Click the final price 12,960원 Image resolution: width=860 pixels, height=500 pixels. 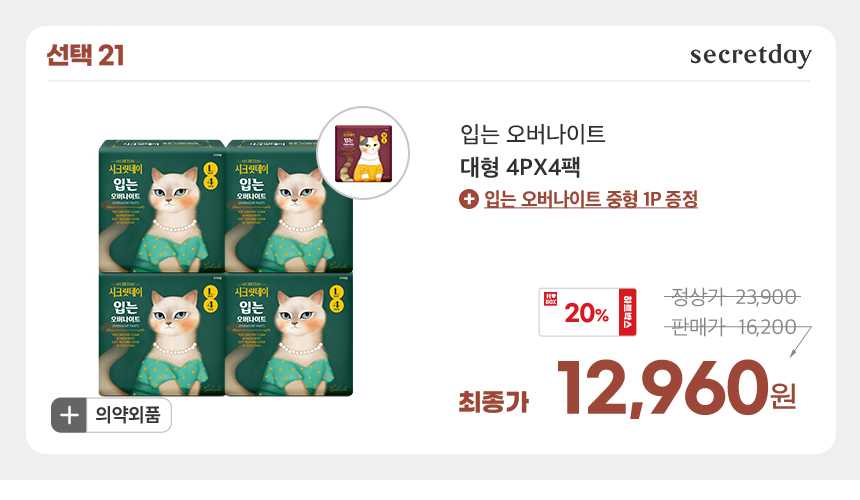(677, 388)
